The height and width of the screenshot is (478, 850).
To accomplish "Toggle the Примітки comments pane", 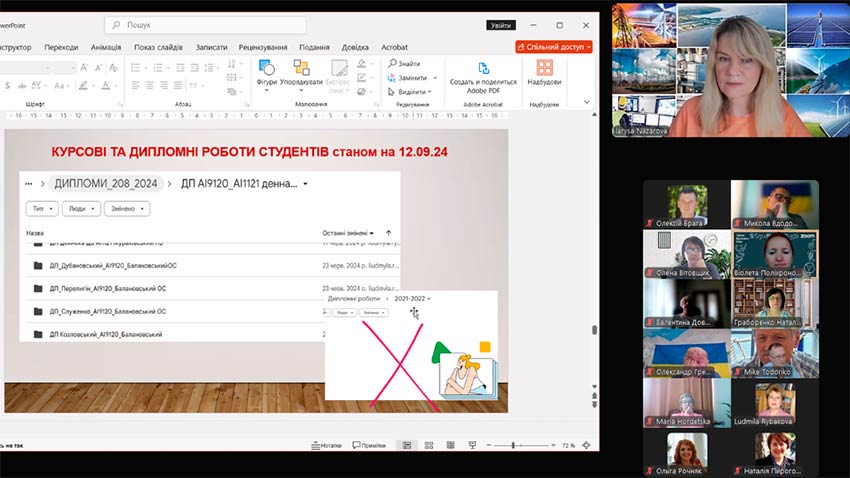I will [368, 445].
